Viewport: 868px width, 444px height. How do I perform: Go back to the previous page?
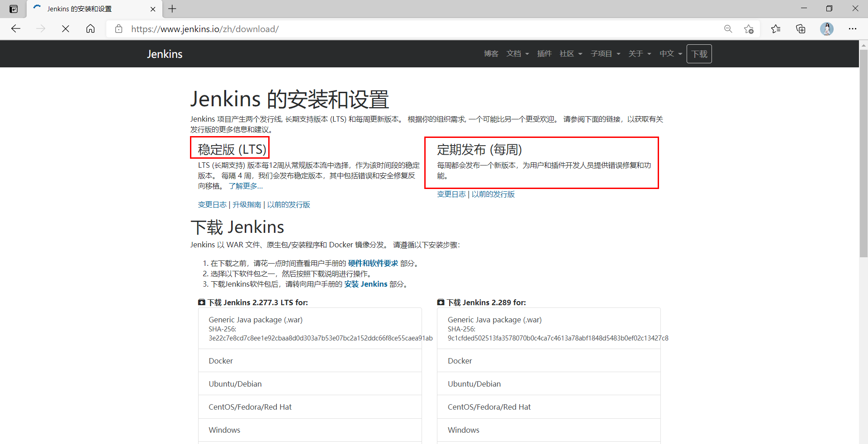point(16,29)
